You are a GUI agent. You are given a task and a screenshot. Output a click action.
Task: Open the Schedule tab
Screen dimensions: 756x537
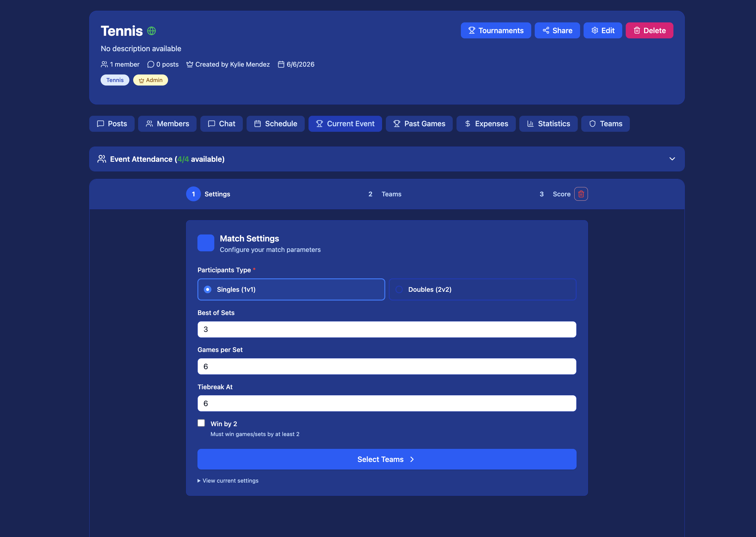pyautogui.click(x=276, y=124)
